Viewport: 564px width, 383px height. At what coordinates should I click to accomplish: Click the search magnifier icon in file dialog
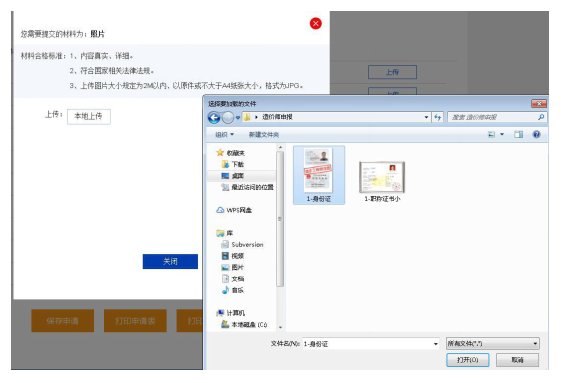click(x=541, y=117)
